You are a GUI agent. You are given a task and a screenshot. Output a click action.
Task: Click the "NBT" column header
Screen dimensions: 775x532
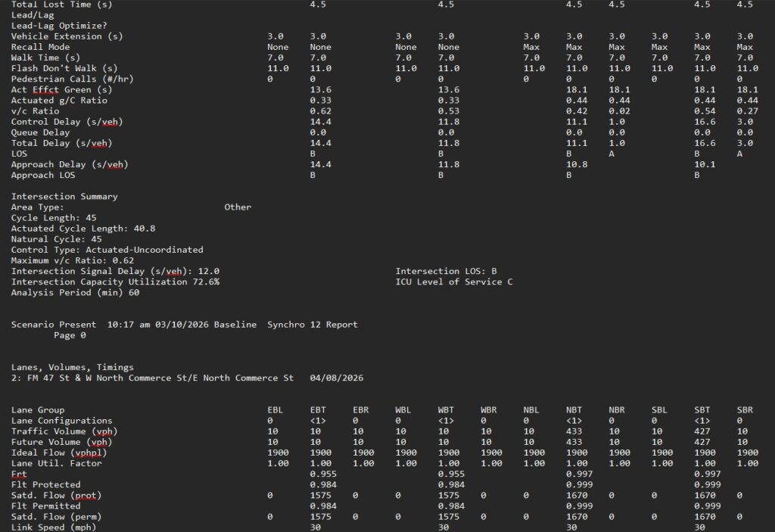coord(574,410)
